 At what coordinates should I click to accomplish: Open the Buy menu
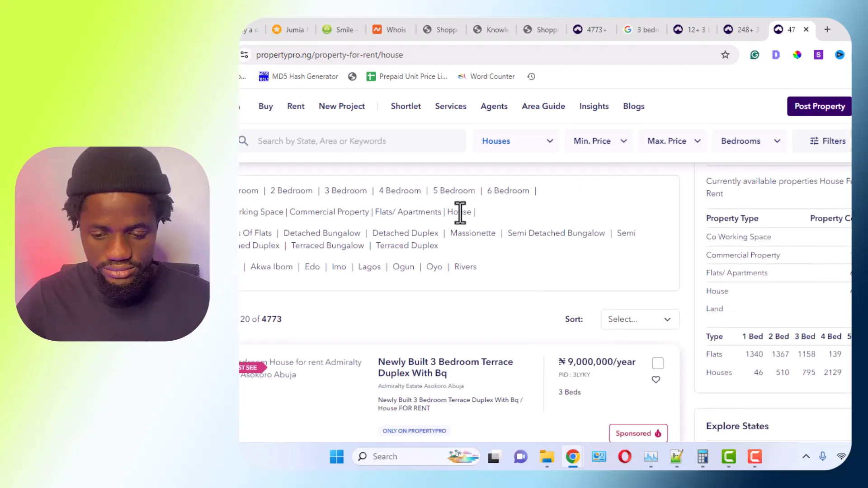pos(265,106)
